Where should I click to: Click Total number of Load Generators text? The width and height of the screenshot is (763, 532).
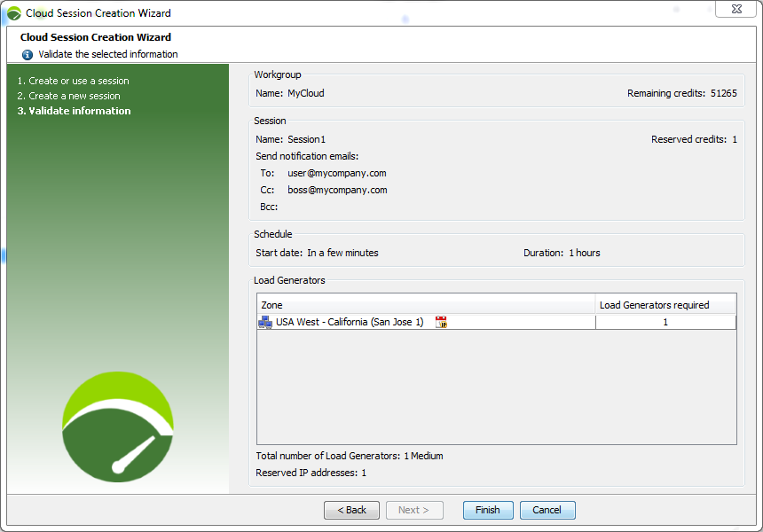(350, 456)
